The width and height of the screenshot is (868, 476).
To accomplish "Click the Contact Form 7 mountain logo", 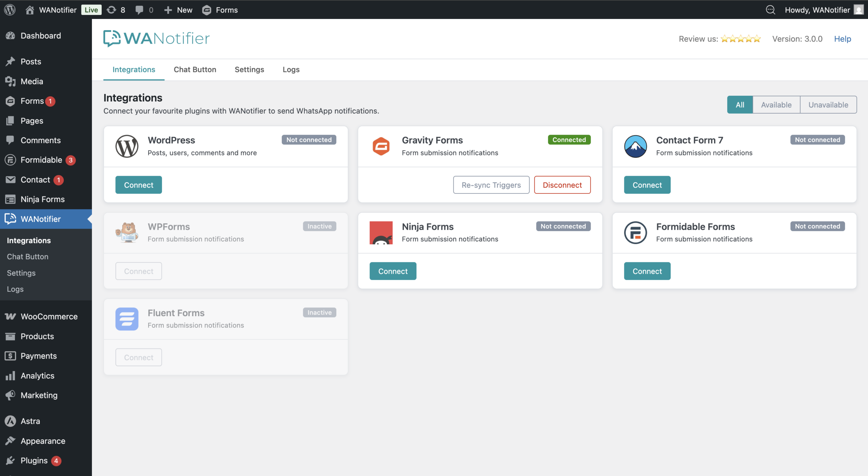I will click(x=635, y=146).
